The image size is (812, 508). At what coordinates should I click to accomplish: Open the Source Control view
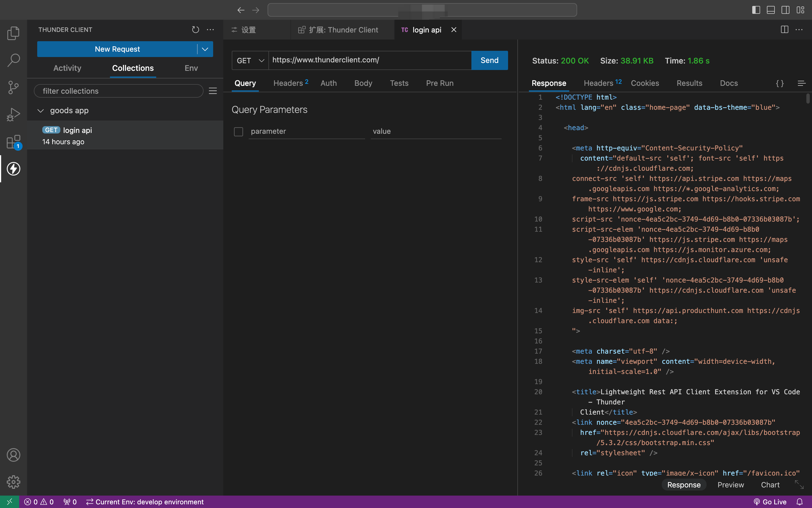coord(14,87)
